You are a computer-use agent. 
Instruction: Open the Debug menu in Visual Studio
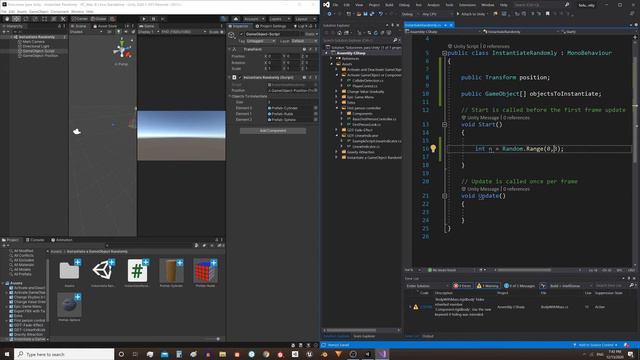(404, 5)
